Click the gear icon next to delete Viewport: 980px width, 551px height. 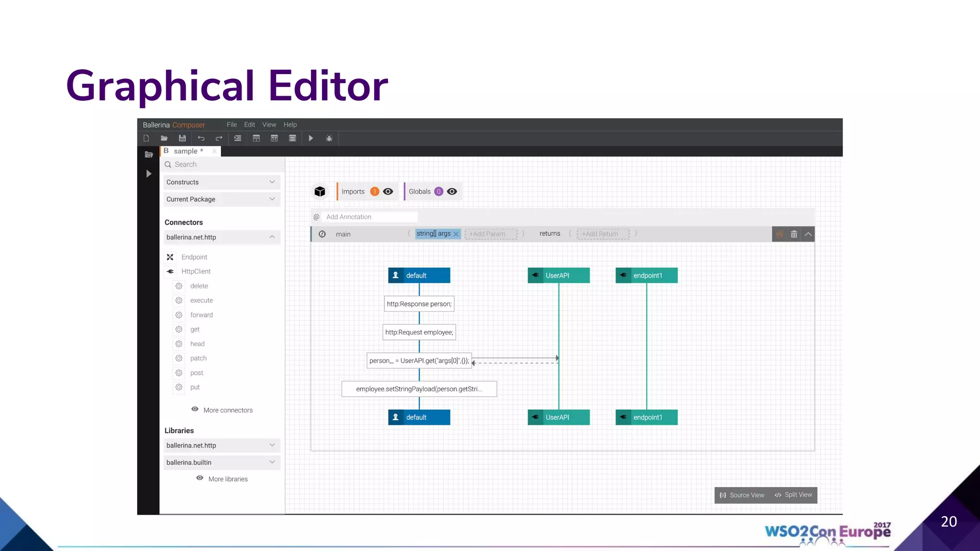[x=178, y=286]
